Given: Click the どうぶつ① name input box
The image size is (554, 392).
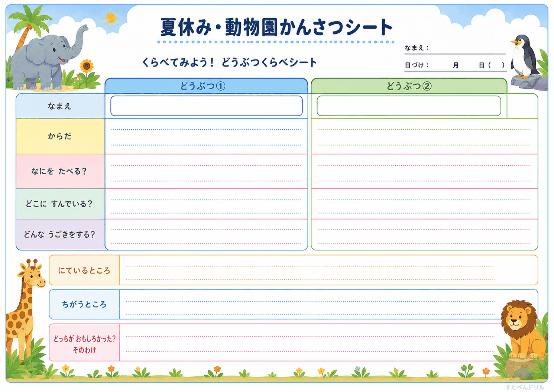Looking at the screenshot, I should 207,106.
